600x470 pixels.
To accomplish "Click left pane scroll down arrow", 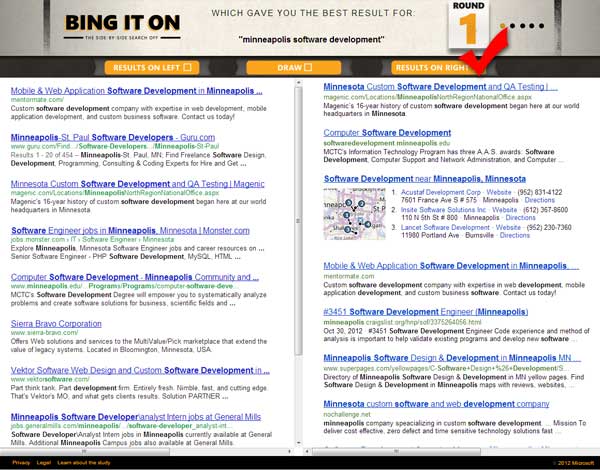I will coord(298,443).
